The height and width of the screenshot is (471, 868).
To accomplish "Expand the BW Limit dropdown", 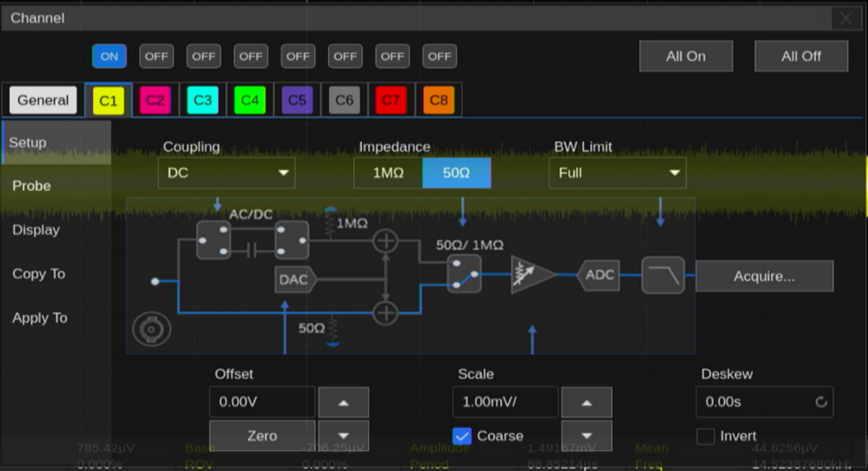I will (x=617, y=173).
